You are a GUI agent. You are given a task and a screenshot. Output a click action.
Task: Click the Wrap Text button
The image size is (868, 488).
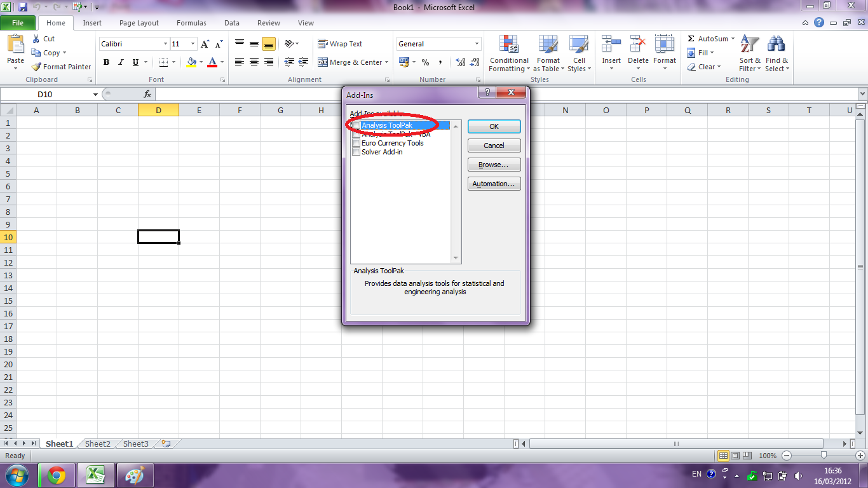pyautogui.click(x=341, y=44)
